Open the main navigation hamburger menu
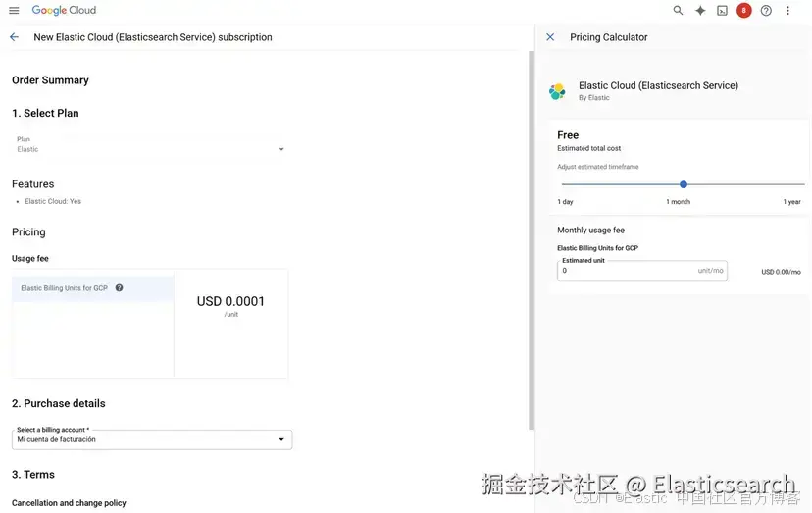The height and width of the screenshot is (513, 812). coord(14,11)
